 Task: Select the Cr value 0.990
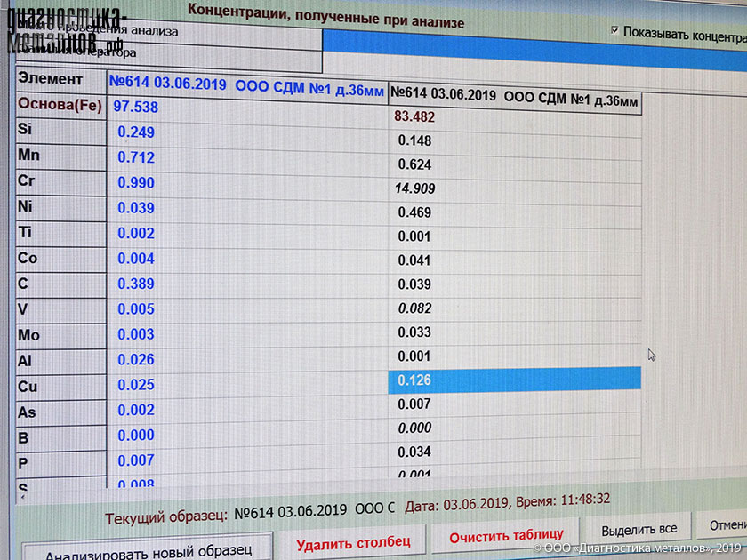click(x=136, y=182)
